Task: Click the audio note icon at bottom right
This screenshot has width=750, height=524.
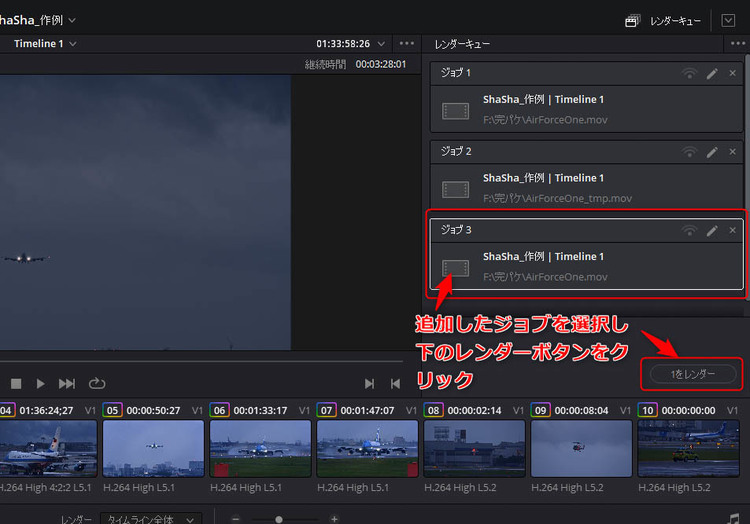Action: click(x=735, y=518)
